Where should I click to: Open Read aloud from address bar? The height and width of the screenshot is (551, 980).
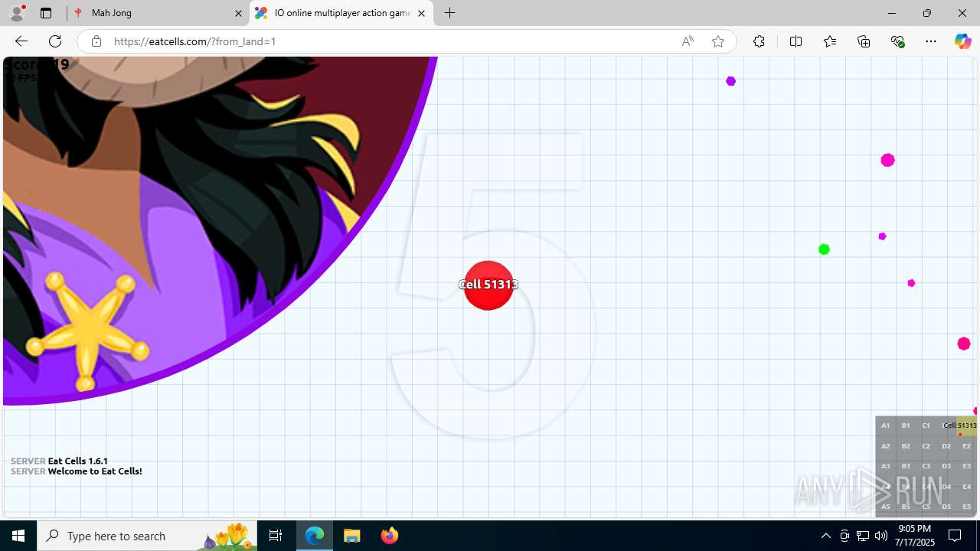click(x=688, y=41)
